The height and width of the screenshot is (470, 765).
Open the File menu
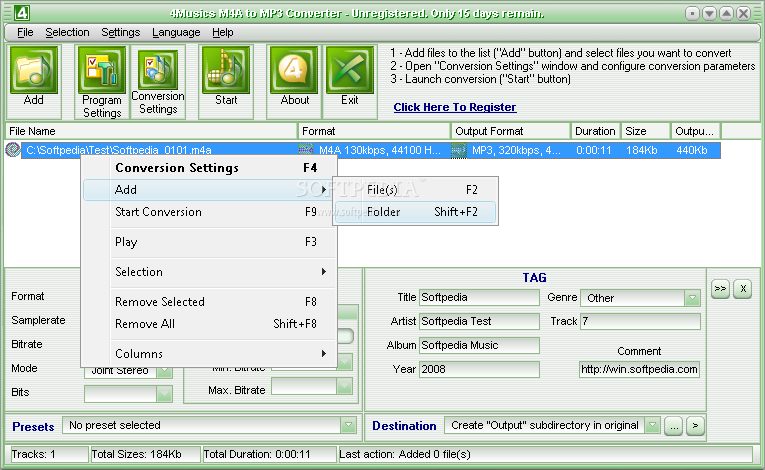(x=25, y=32)
